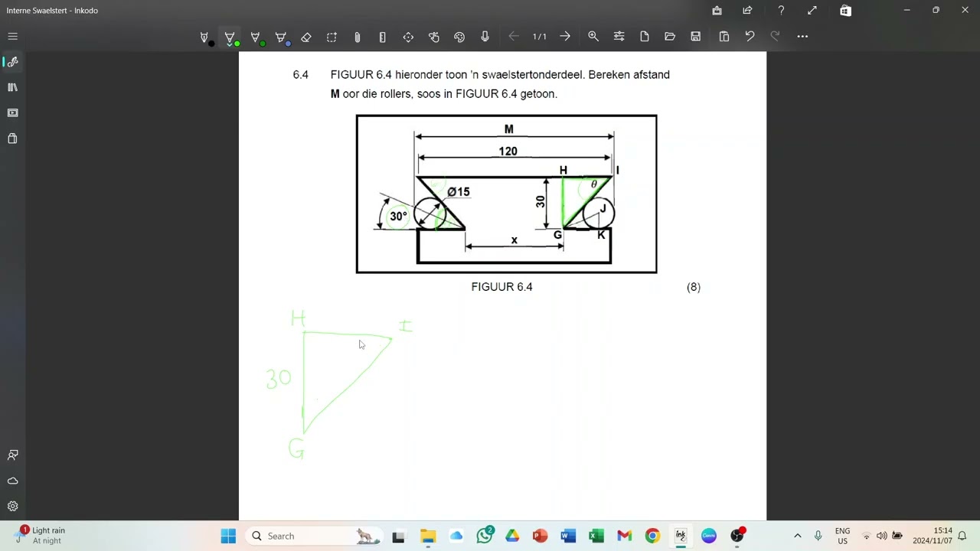Select the dark green pen tool
Viewport: 980px width, 551px height.
[256, 37]
